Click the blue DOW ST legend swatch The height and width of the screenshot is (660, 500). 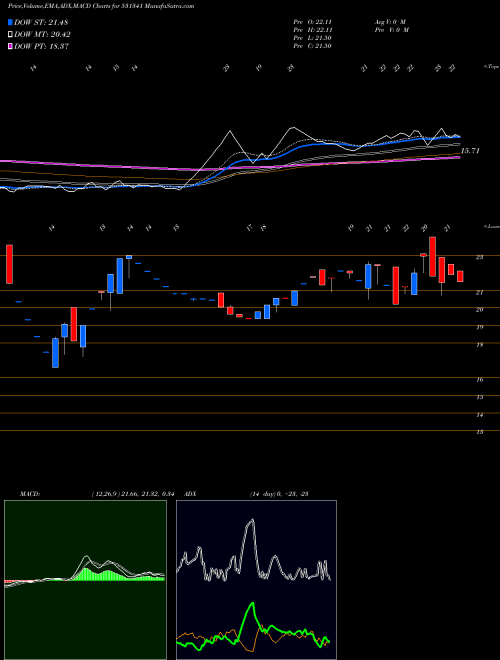(11, 22)
